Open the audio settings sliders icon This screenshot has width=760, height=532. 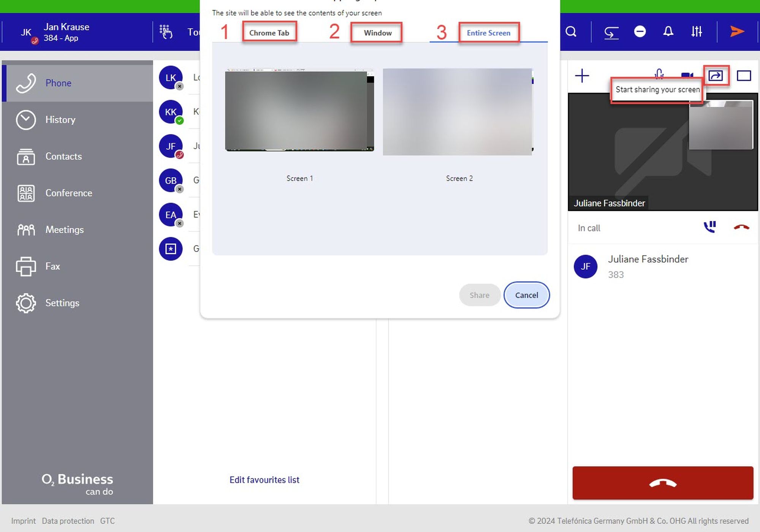point(696,32)
